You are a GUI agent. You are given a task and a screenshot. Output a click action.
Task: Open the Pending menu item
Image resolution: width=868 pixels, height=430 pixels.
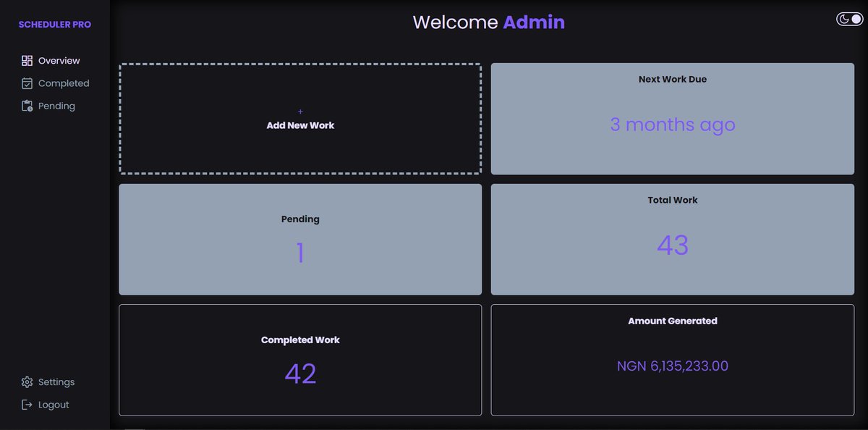click(48, 106)
